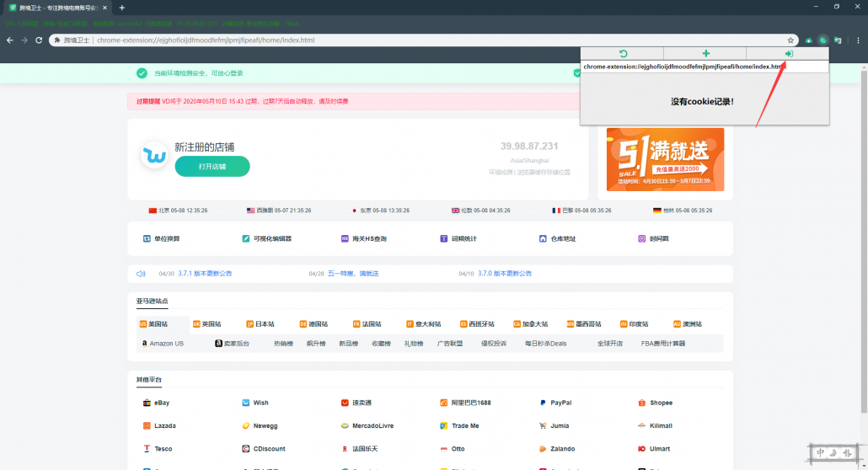Open the Jumia platform shortcut
The width and height of the screenshot is (868, 470).
pyautogui.click(x=555, y=425)
